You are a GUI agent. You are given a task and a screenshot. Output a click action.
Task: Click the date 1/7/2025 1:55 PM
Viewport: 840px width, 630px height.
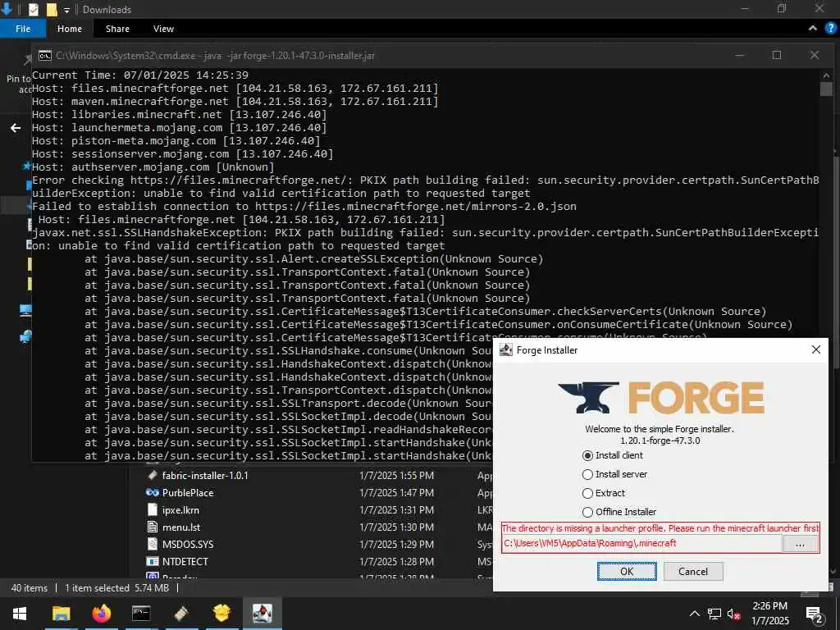coord(396,475)
